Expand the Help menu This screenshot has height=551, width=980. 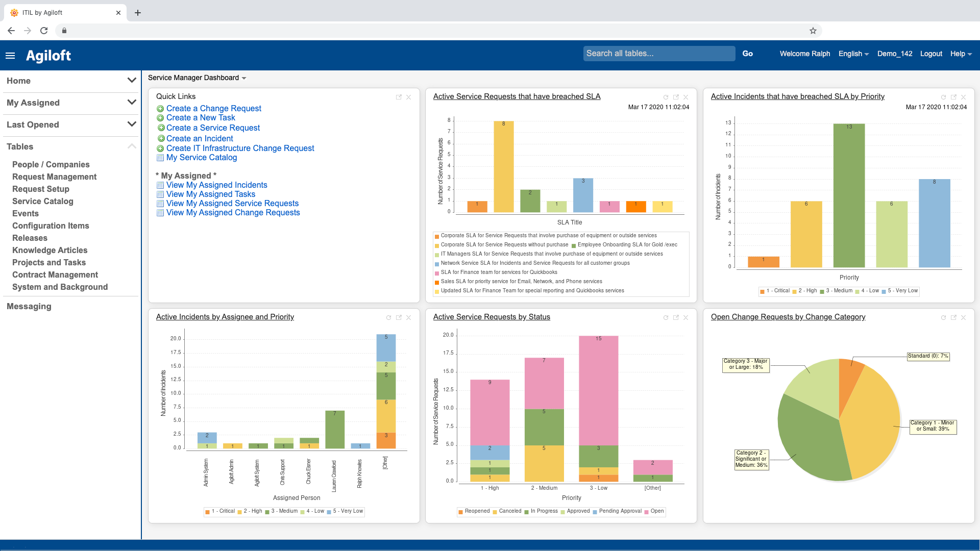pyautogui.click(x=961, y=54)
